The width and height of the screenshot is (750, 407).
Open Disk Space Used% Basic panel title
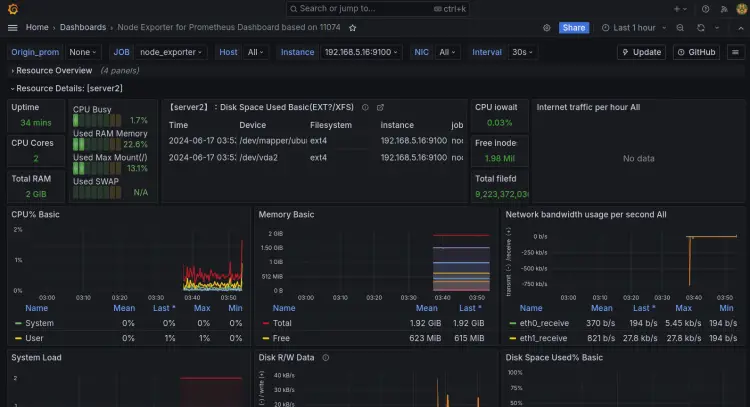click(x=554, y=358)
